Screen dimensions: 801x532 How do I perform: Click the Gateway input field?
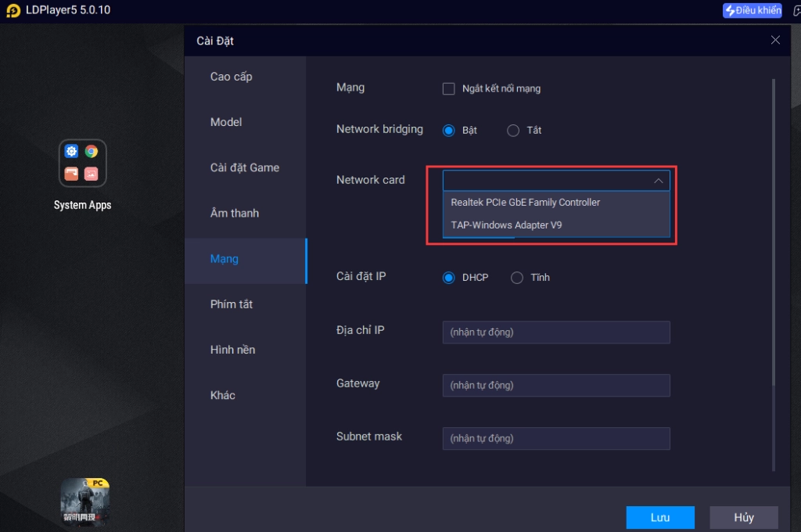point(556,385)
